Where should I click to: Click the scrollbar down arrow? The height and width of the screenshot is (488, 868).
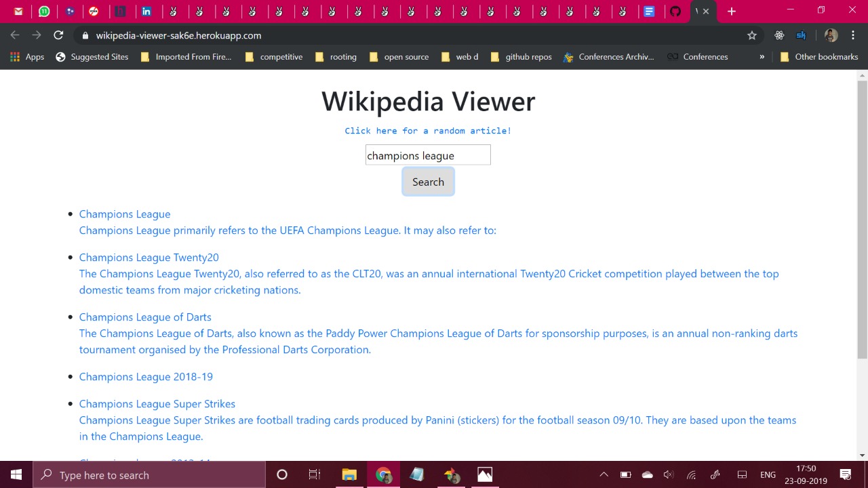(x=862, y=455)
